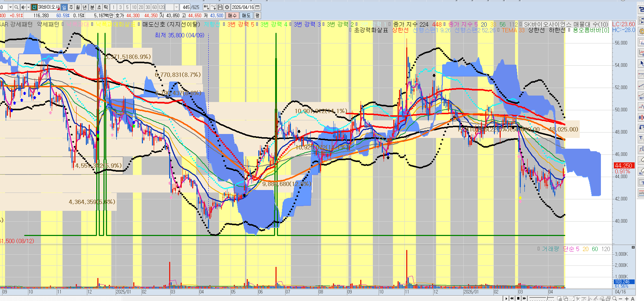Open the calendar date picker icon
Image resolution: width=644 pixels, height=301 pixels.
(258, 7)
